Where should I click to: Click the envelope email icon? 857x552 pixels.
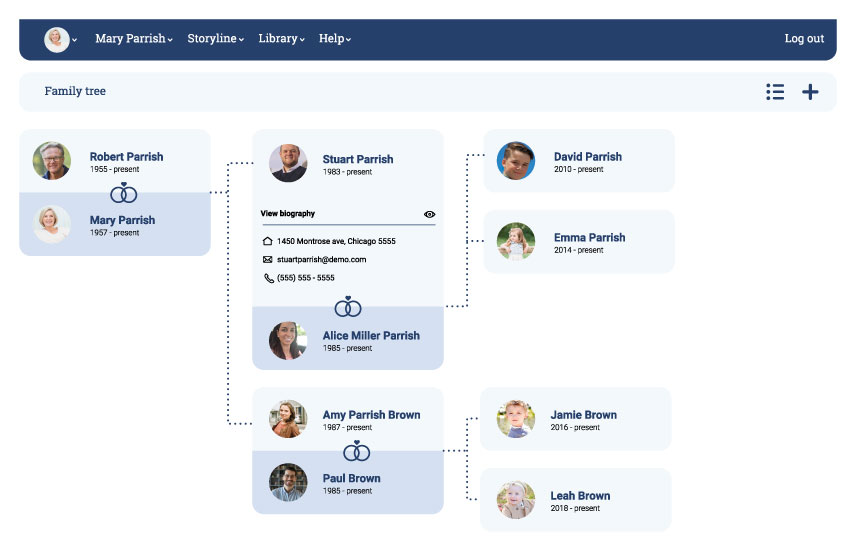click(267, 260)
